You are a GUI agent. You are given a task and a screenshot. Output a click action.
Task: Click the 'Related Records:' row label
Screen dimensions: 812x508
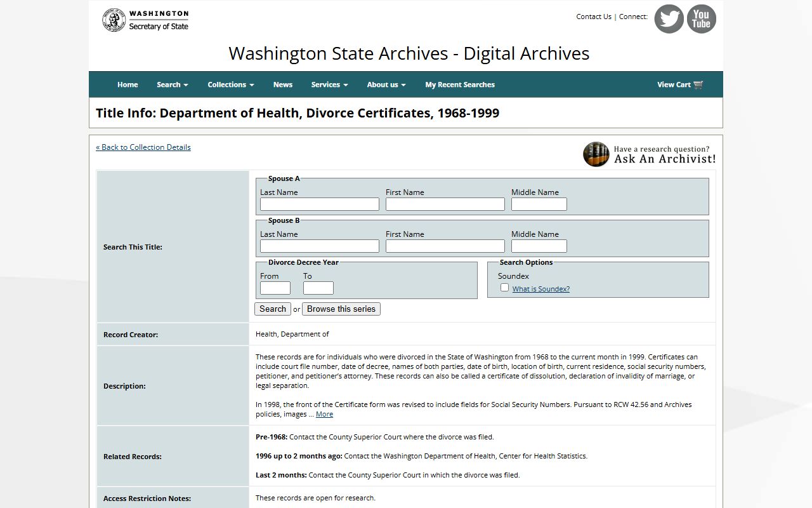pyautogui.click(x=133, y=457)
